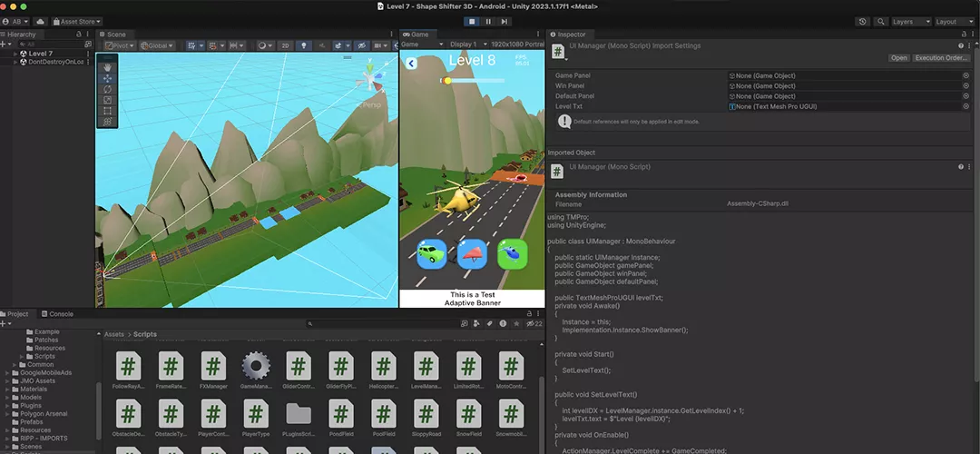Click the Win Panel object picker circle
This screenshot has width=980, height=454.
(965, 85)
